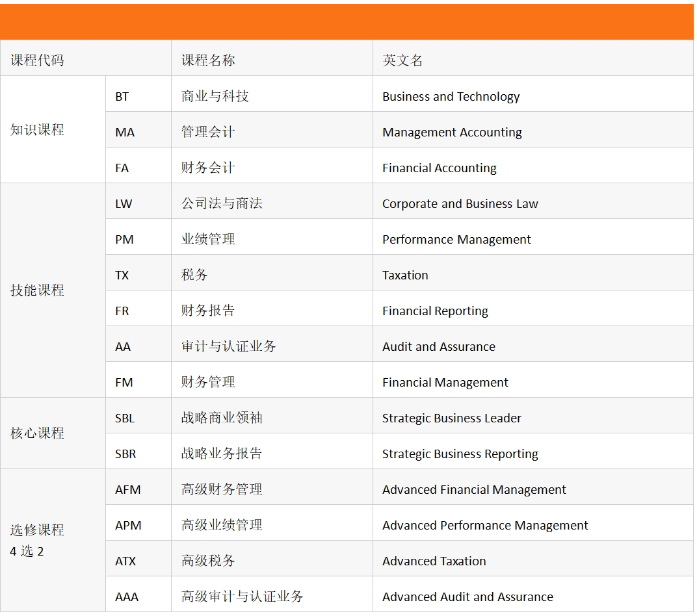
Task: Select the 高级财务管理 course name
Action: coord(222,489)
